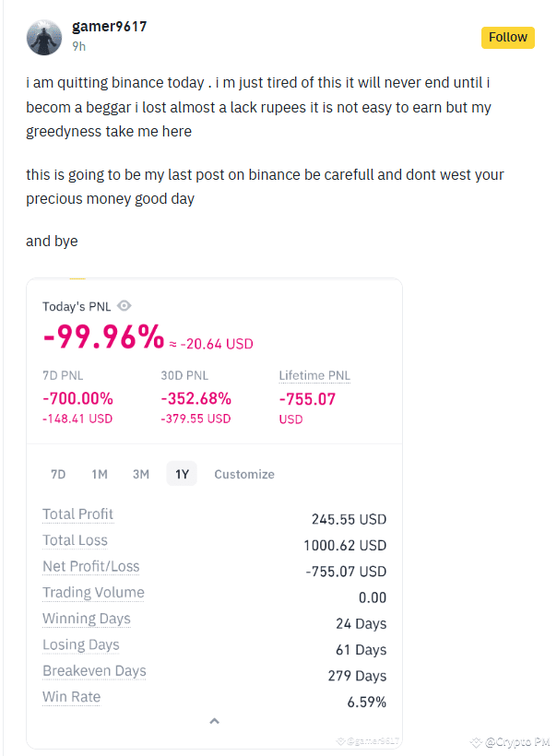This screenshot has height=756, width=557.
Task: Follow gamer9617
Action: point(508,38)
